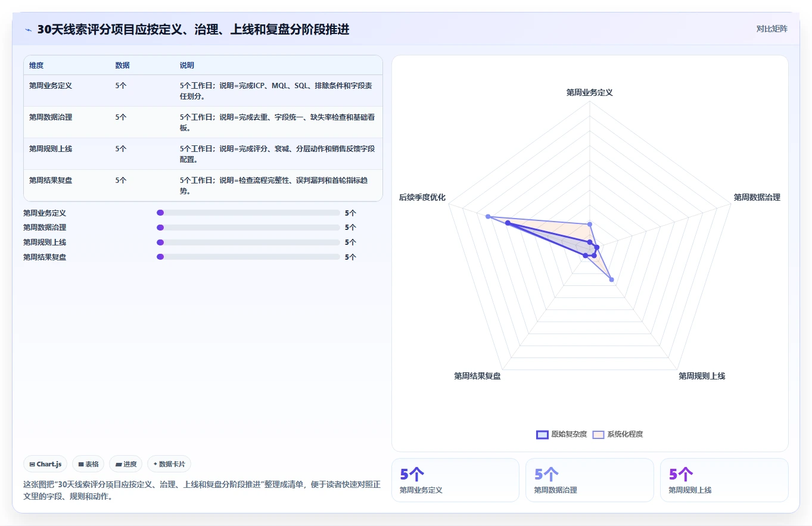Screen dimensions: 812x526
Task: Click the 后续季度优化 radar axis label
Action: pyautogui.click(x=422, y=197)
